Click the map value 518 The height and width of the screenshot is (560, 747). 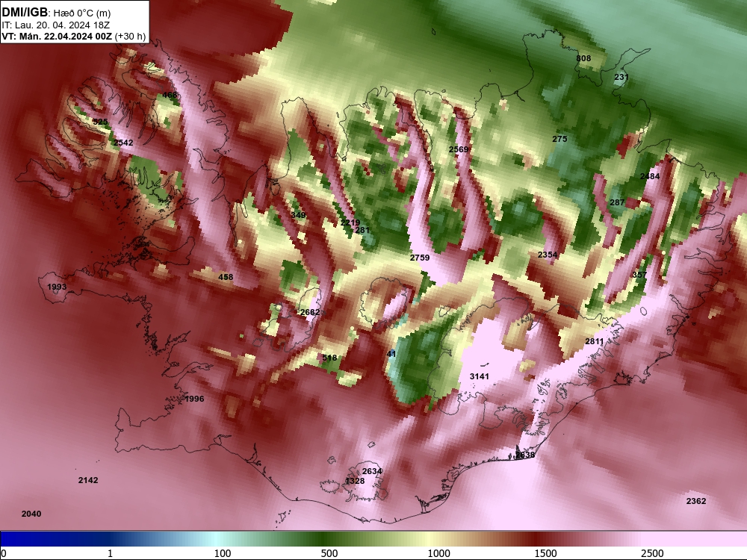coord(329,358)
